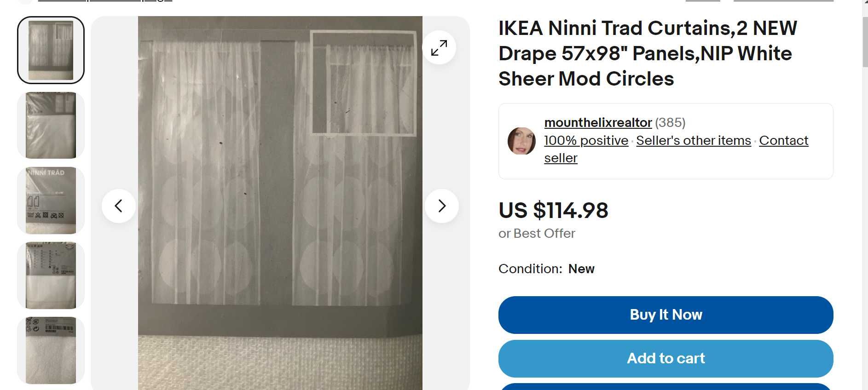This screenshot has width=868, height=390.
Task: View the folded package thumbnail
Action: [x=51, y=125]
